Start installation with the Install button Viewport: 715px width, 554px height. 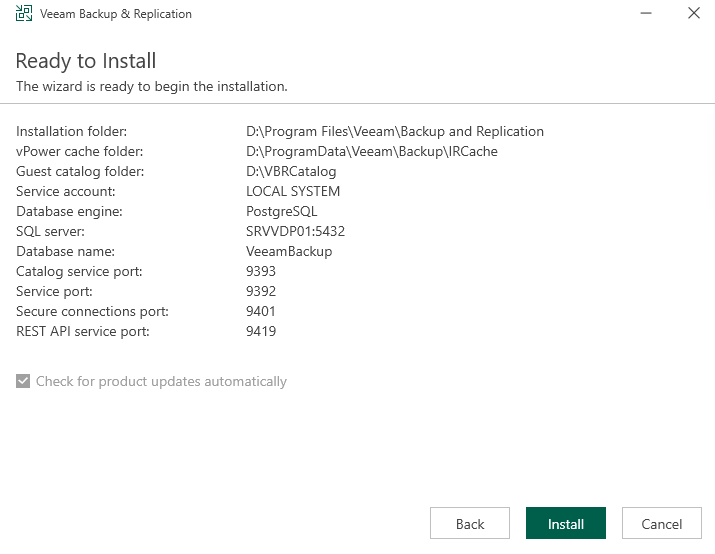coord(566,524)
